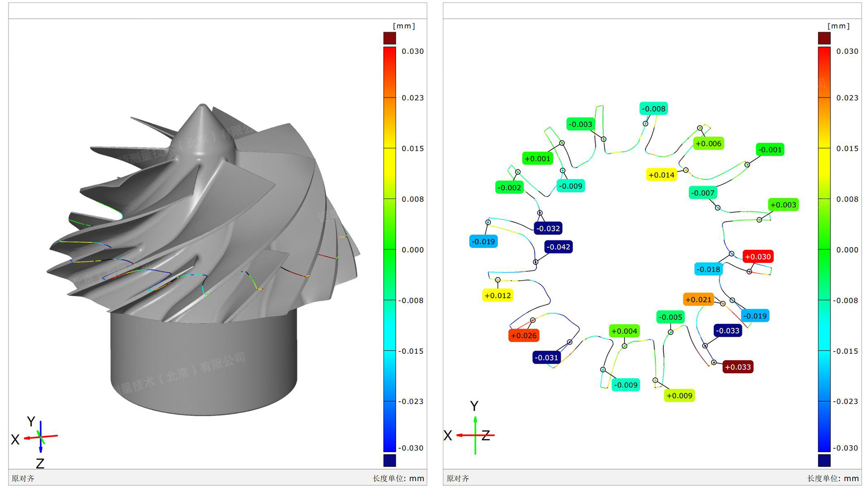
Task: Click the -0.019 blue label at left
Action: coord(483,241)
